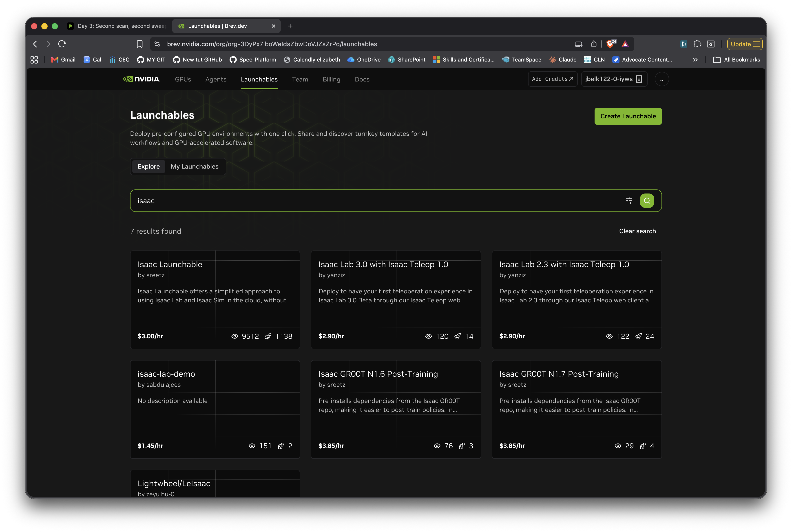
Task: Click the '7 results found' text
Action: [155, 231]
